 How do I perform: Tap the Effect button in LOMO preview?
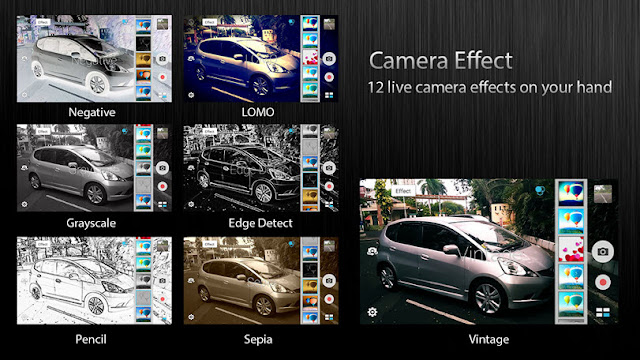click(209, 22)
